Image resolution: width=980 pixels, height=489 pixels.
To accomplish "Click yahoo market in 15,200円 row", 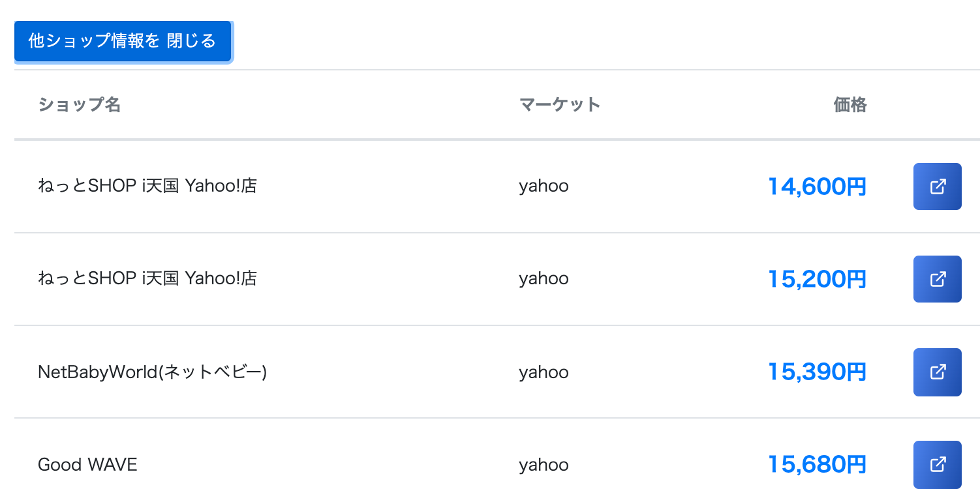I will (544, 280).
